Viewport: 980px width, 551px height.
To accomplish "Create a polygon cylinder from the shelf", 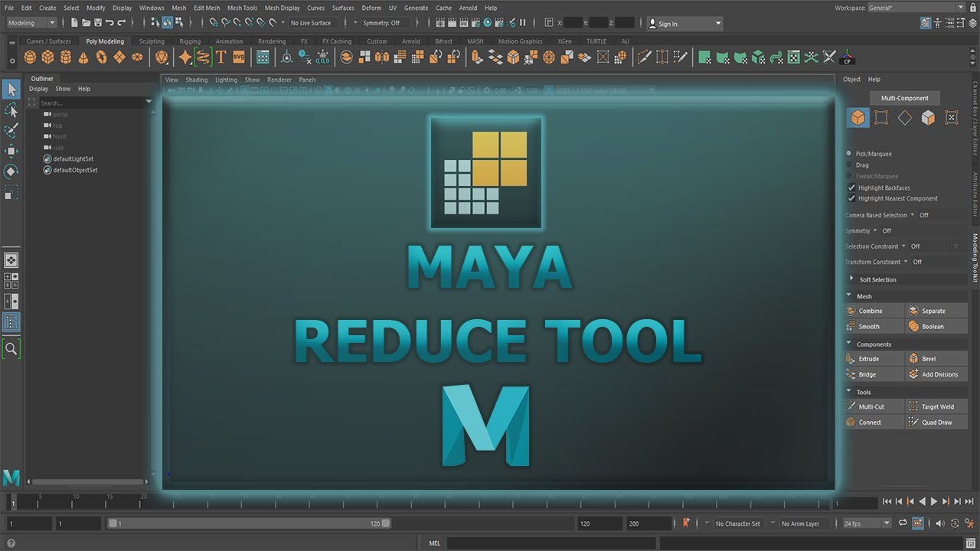I will tap(66, 57).
